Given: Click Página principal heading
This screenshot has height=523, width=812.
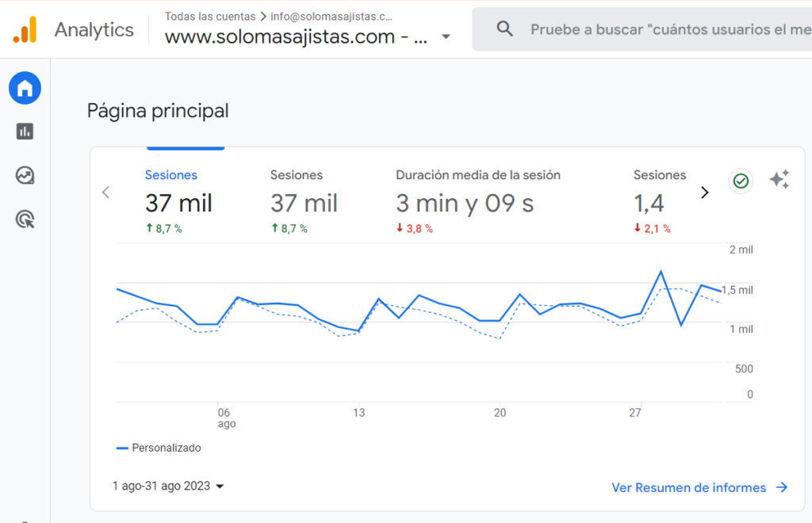Looking at the screenshot, I should click(158, 111).
